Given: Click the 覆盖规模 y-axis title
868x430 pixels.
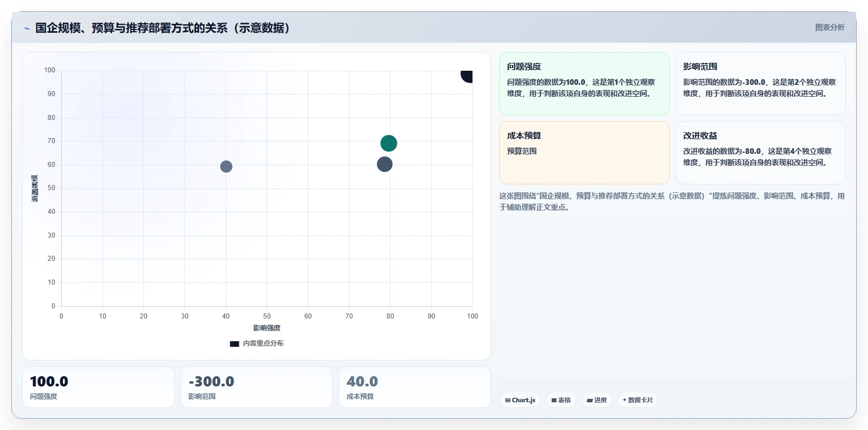Looking at the screenshot, I should (35, 188).
